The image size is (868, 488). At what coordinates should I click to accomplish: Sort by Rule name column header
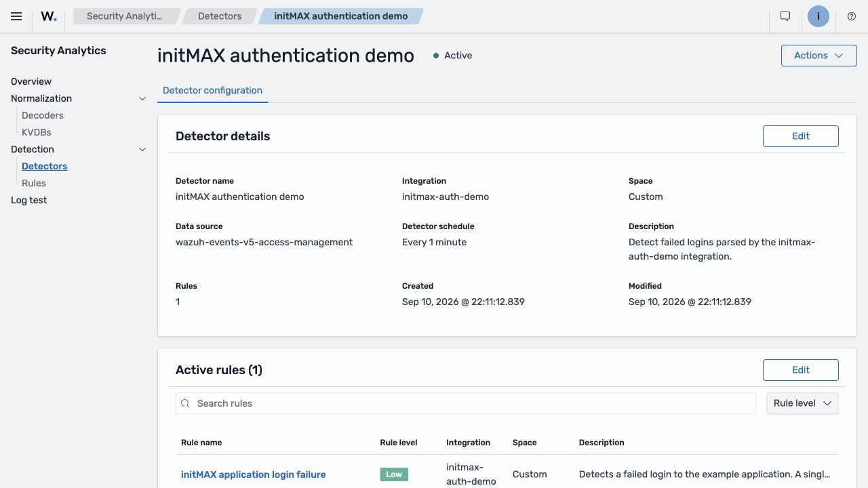(x=201, y=443)
